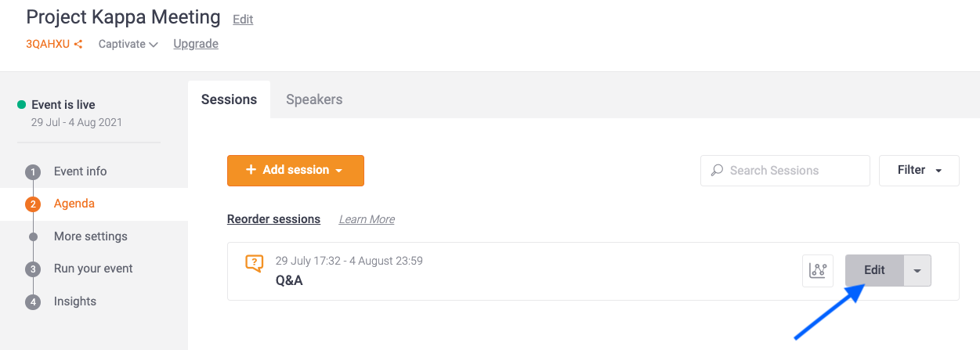This screenshot has height=350, width=980.
Task: Click step 4 circle for Insights
Action: click(33, 302)
